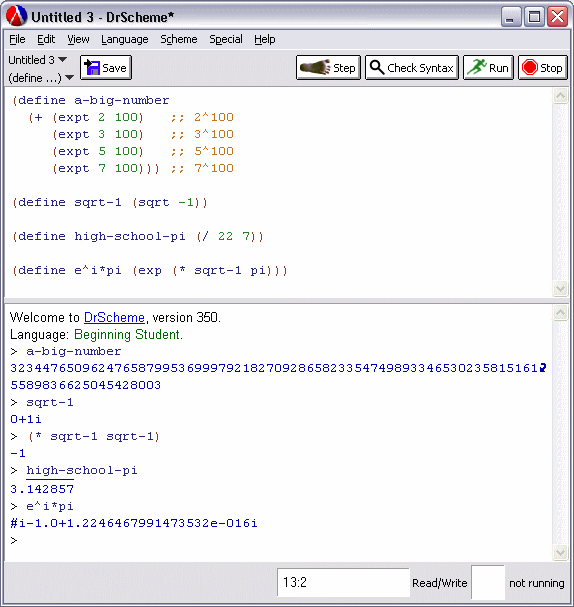574x607 pixels.
Task: Click Check Syntax with magnifier icon
Action: pos(412,68)
